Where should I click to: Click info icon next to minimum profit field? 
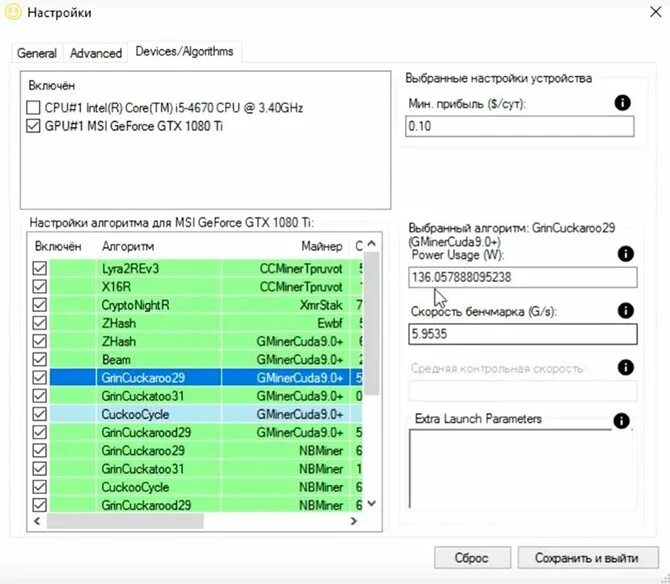(622, 103)
